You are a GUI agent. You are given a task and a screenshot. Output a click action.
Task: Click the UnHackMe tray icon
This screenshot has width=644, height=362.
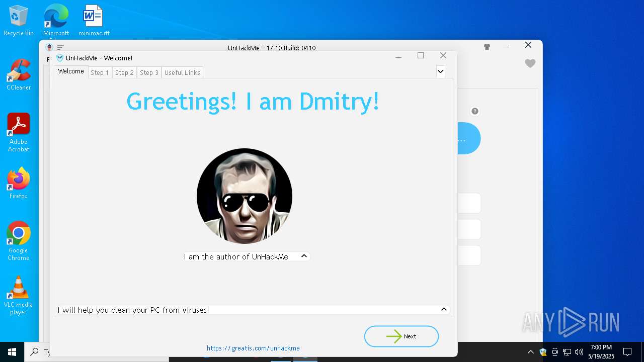[543, 352]
